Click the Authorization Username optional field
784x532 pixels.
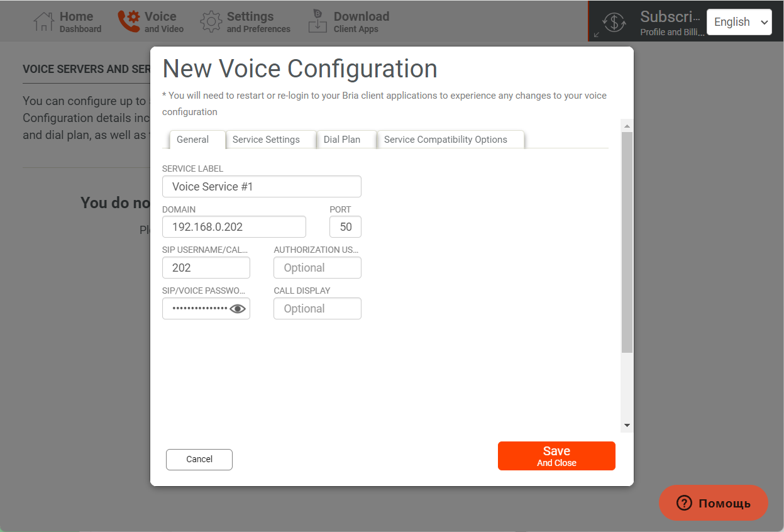[x=317, y=268]
